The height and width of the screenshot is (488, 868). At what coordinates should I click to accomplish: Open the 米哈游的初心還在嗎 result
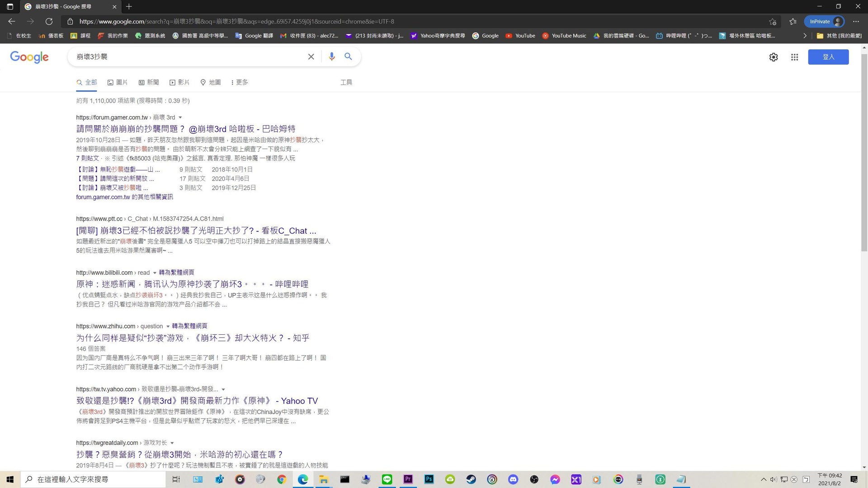[179, 455]
